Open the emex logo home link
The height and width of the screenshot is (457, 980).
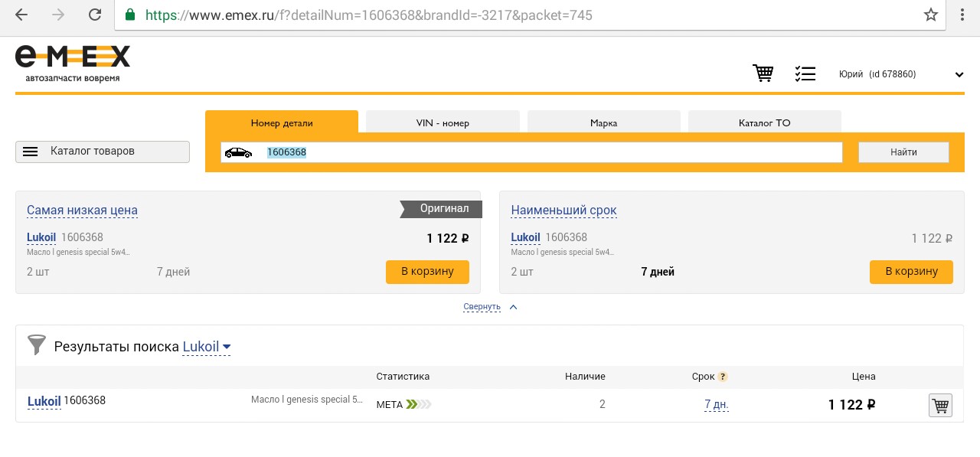point(73,64)
